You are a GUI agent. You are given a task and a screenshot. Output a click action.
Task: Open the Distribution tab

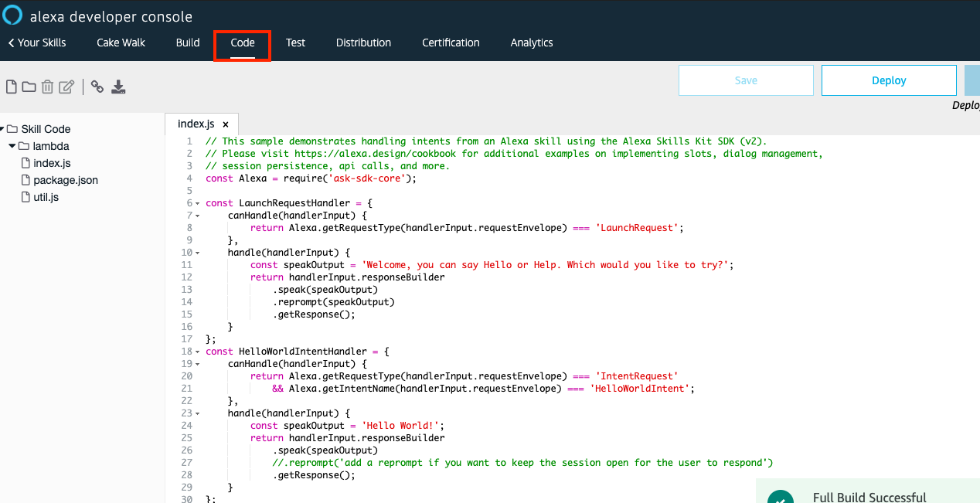363,42
